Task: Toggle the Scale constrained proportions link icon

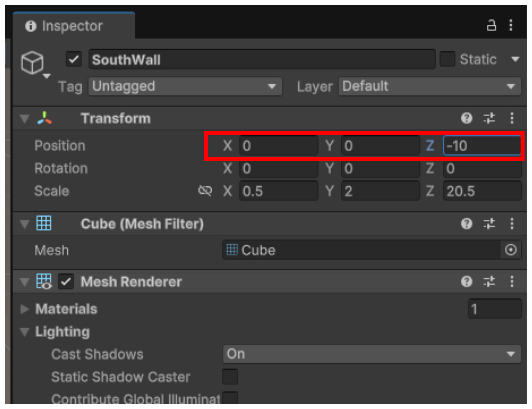Action: tap(205, 190)
